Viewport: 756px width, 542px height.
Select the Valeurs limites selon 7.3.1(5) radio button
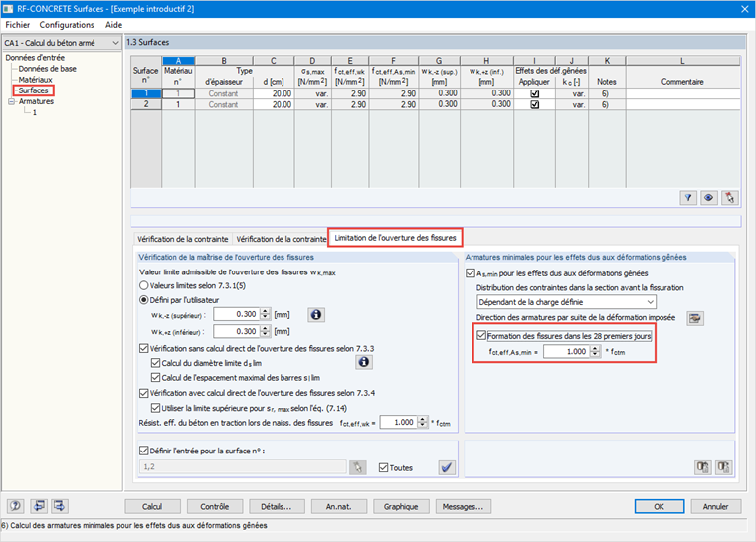click(143, 286)
